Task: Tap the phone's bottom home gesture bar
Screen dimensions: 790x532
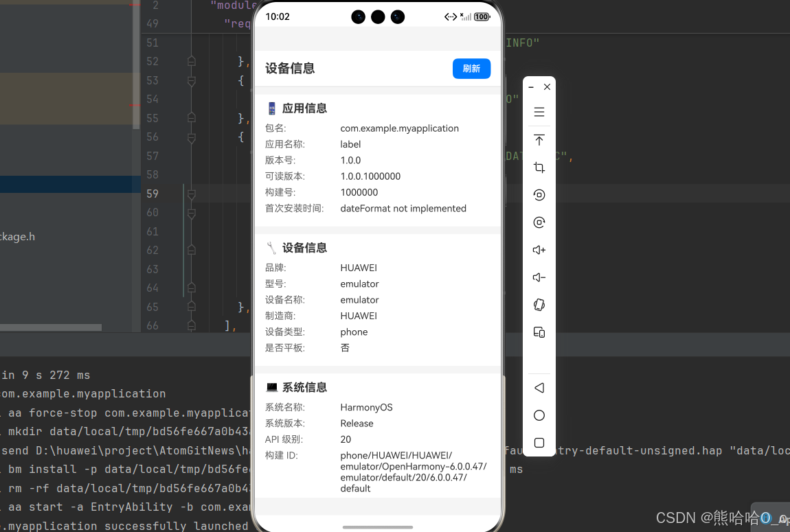Action: click(x=377, y=527)
